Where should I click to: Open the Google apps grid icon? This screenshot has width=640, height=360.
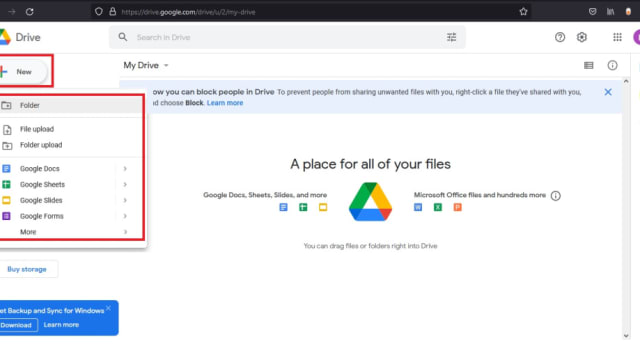[x=617, y=37]
